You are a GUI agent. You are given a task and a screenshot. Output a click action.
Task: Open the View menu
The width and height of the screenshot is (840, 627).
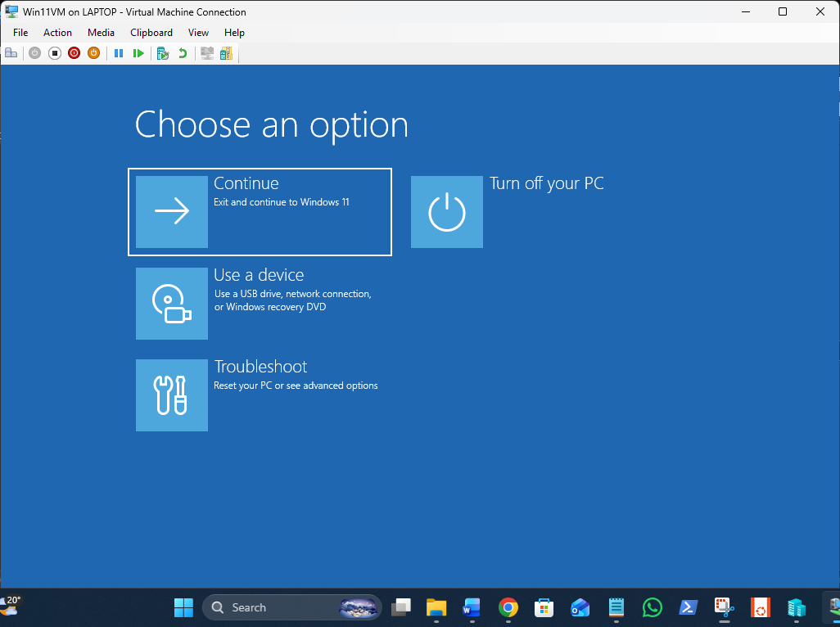click(x=198, y=33)
